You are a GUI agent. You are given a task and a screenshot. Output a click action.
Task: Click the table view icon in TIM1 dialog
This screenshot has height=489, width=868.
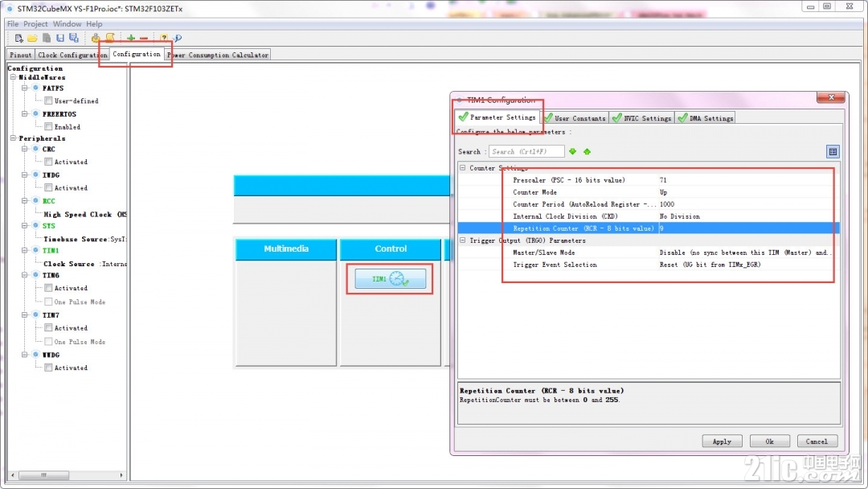pyautogui.click(x=833, y=151)
